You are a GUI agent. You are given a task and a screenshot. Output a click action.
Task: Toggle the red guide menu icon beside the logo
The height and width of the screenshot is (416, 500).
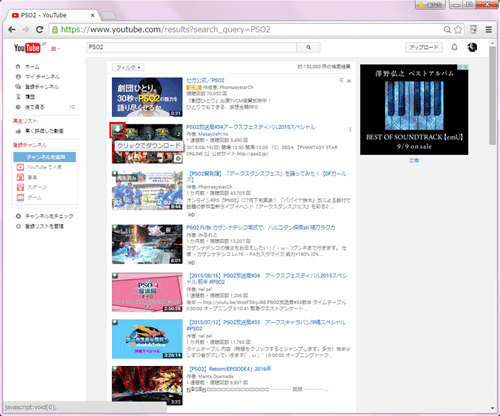click(x=55, y=49)
